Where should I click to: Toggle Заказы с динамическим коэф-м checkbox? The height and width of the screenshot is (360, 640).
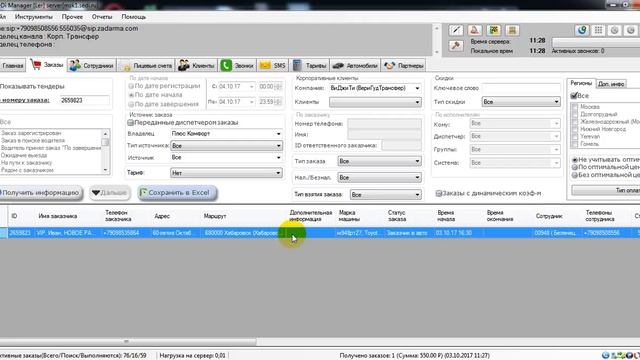point(439,193)
